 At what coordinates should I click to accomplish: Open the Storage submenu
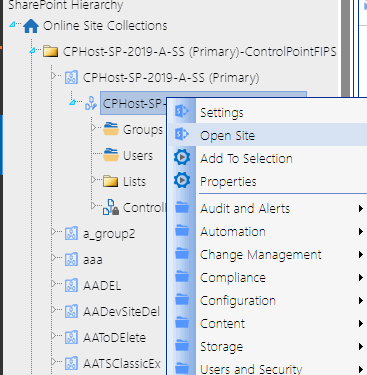(267, 347)
